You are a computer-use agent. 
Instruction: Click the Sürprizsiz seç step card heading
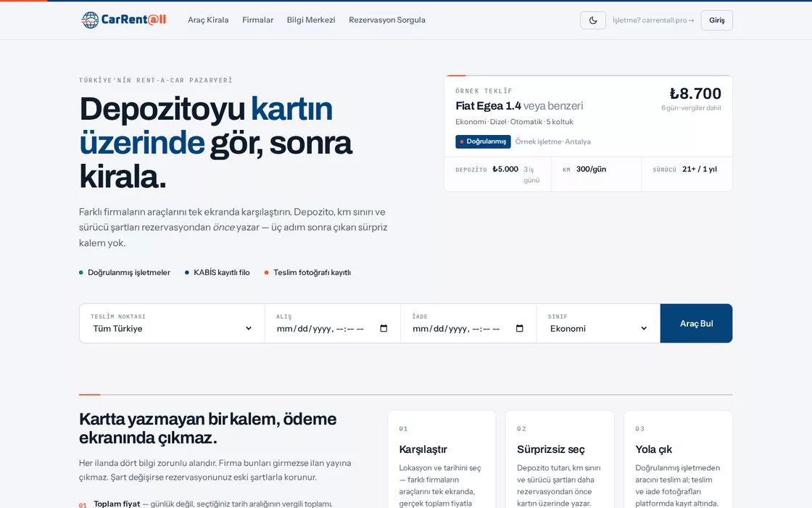pyautogui.click(x=550, y=449)
